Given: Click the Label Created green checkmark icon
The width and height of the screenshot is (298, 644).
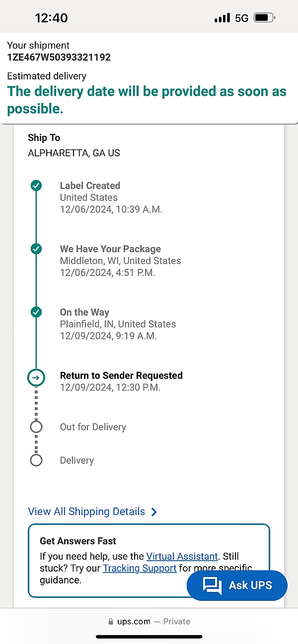Looking at the screenshot, I should (x=36, y=186).
